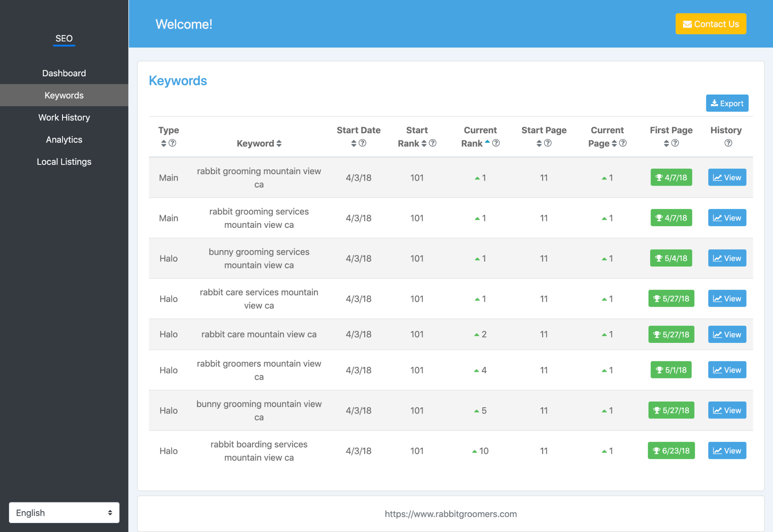The image size is (773, 532).
Task: Click the Current Page help question icon
Action: pyautogui.click(x=623, y=143)
